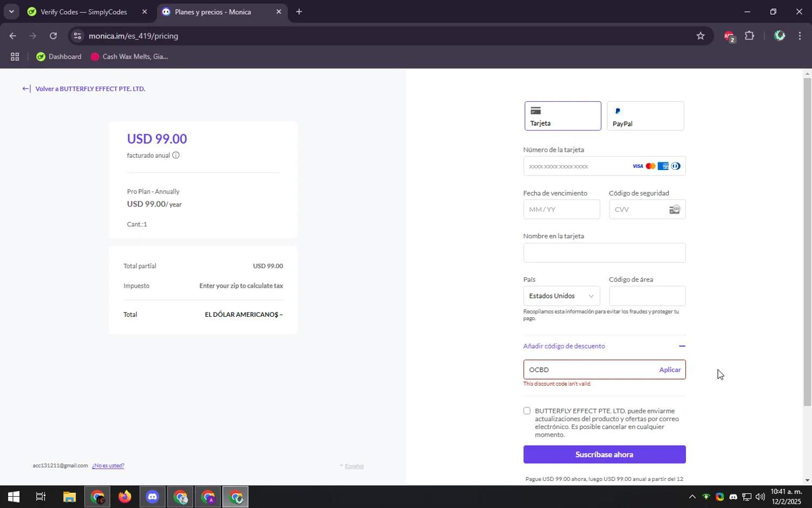
Task: Show hidden system tray icons
Action: (692, 497)
